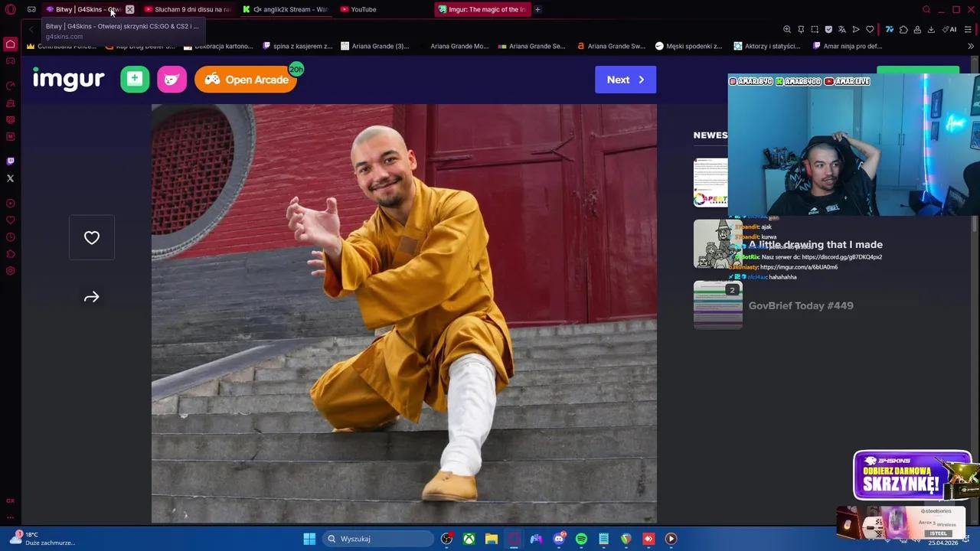The height and width of the screenshot is (551, 980).
Task: Open the Downloads toolbar icon
Action: (931, 30)
